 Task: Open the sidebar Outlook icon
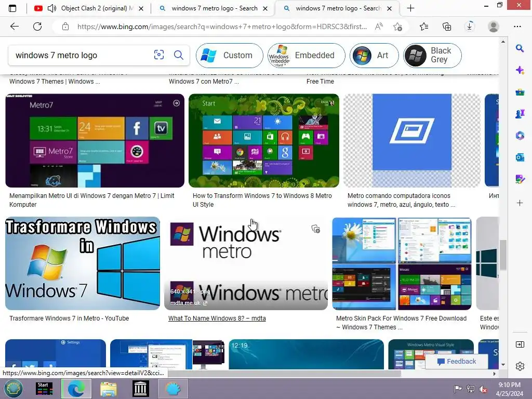pyautogui.click(x=520, y=157)
